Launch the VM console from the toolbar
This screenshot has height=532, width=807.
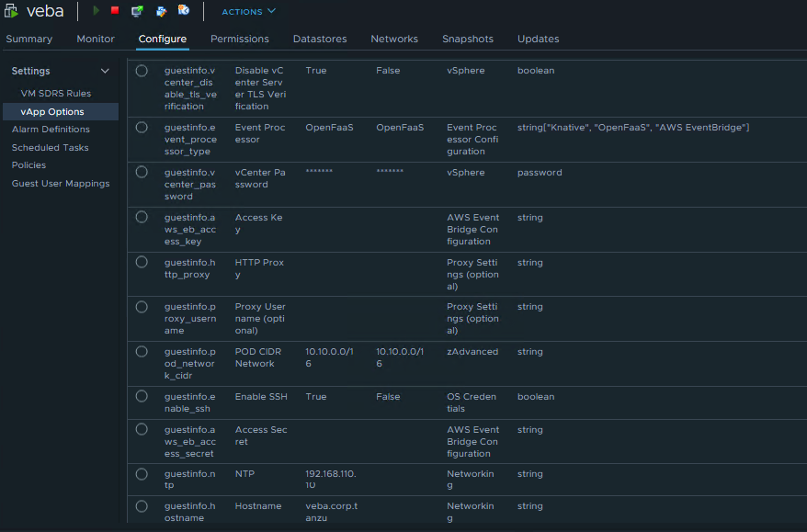(x=137, y=11)
